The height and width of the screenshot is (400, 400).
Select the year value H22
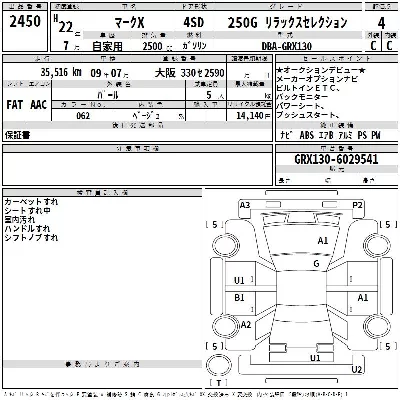pyautogui.click(x=63, y=25)
